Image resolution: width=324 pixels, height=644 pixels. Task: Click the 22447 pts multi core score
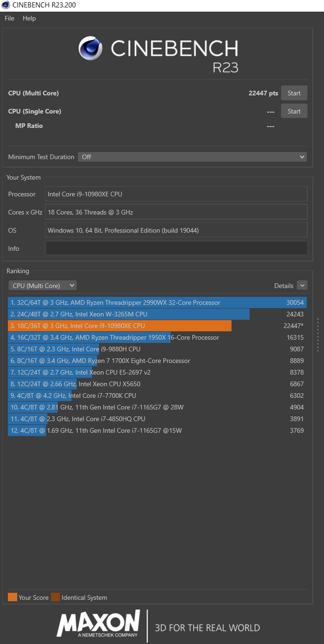click(x=263, y=93)
